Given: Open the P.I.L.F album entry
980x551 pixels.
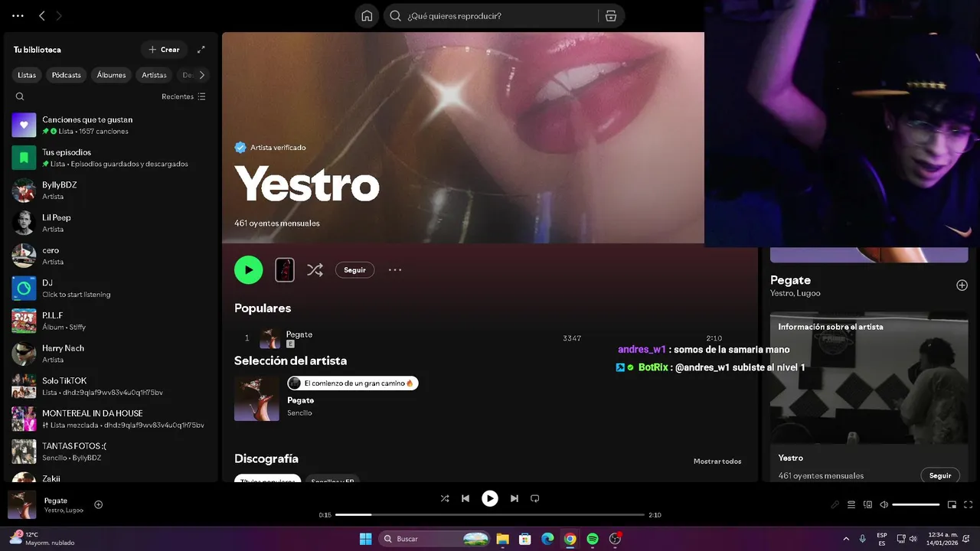Looking at the screenshot, I should coord(111,321).
